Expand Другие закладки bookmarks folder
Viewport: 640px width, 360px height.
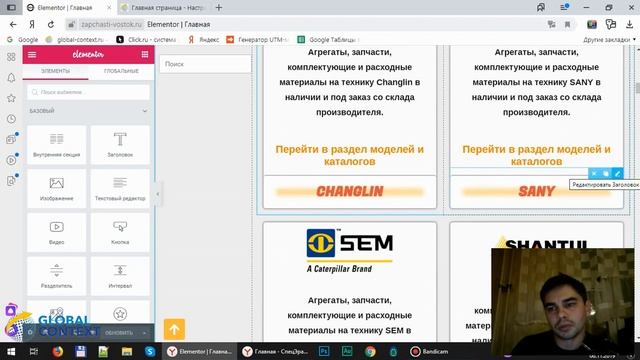(x=609, y=40)
